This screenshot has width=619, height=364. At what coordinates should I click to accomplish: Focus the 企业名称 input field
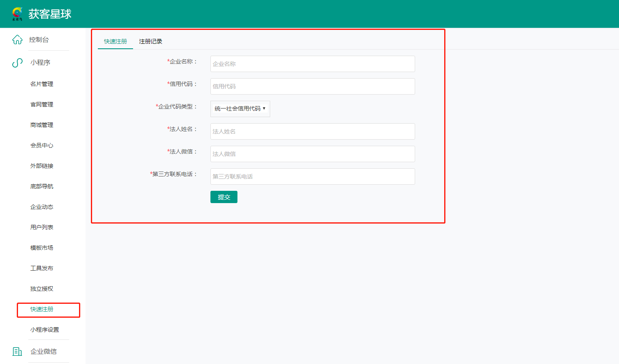point(313,64)
